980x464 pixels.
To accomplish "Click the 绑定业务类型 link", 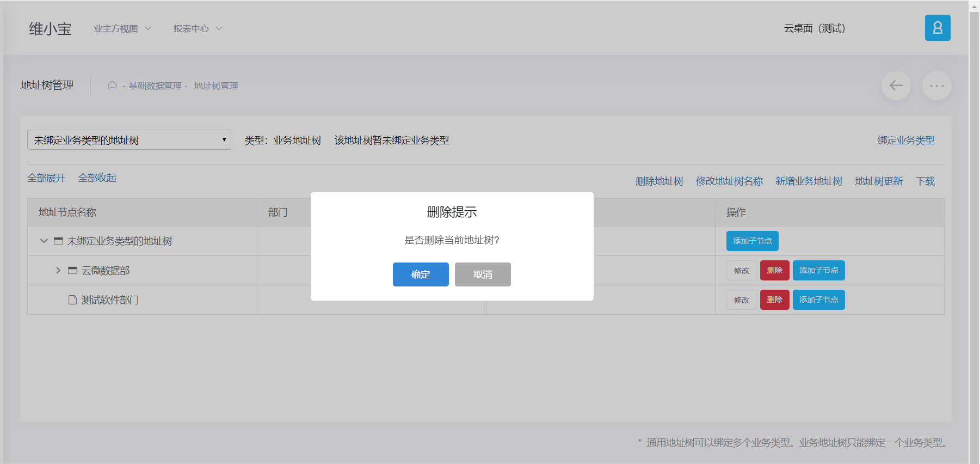I will pos(906,140).
